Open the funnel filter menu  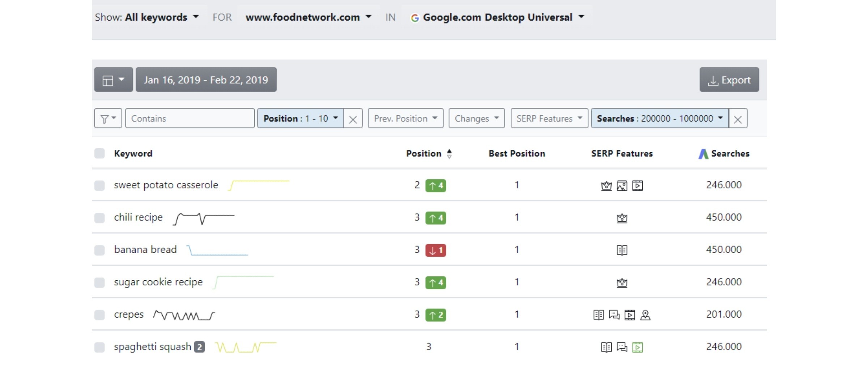click(108, 118)
